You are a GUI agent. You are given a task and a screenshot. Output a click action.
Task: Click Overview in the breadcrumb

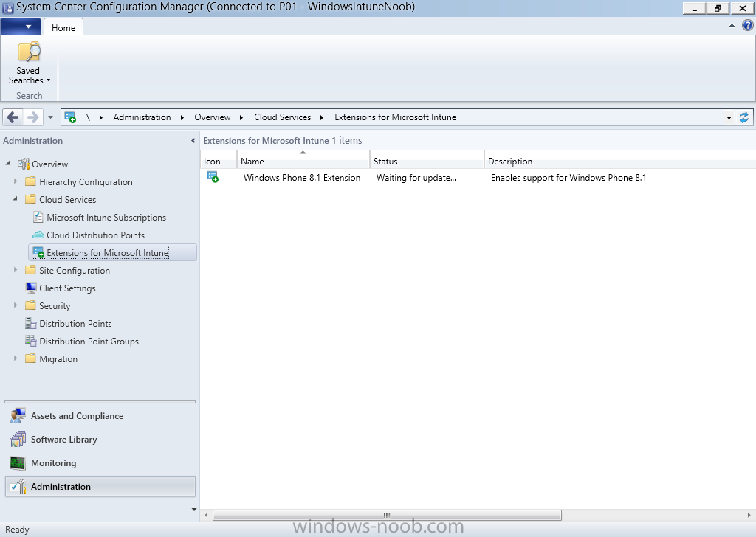point(212,117)
